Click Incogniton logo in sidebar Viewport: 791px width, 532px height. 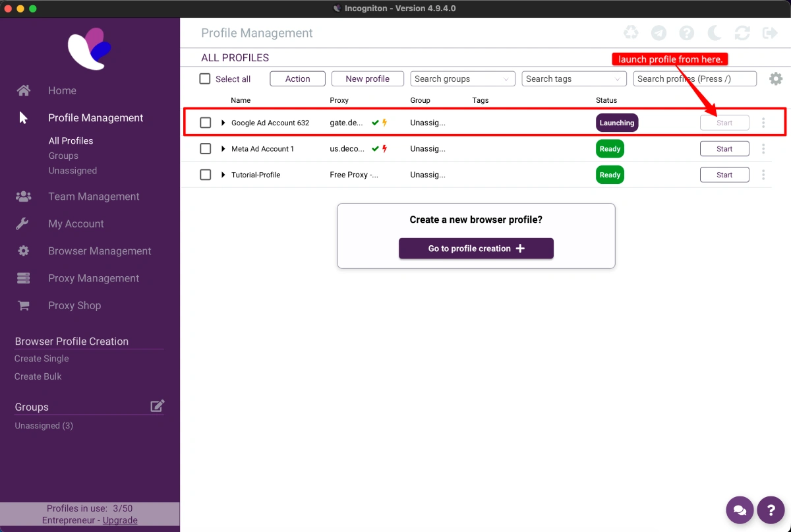point(90,48)
